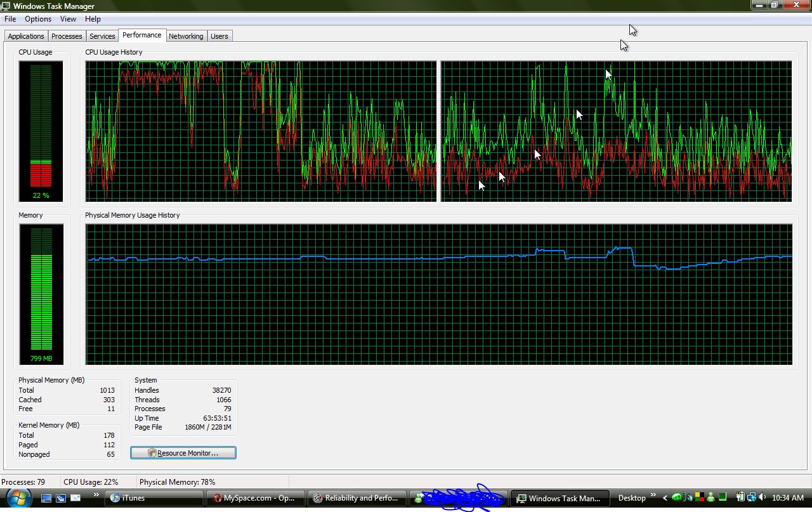Click green chat bubble tray icon
The width and height of the screenshot is (812, 512).
(677, 497)
